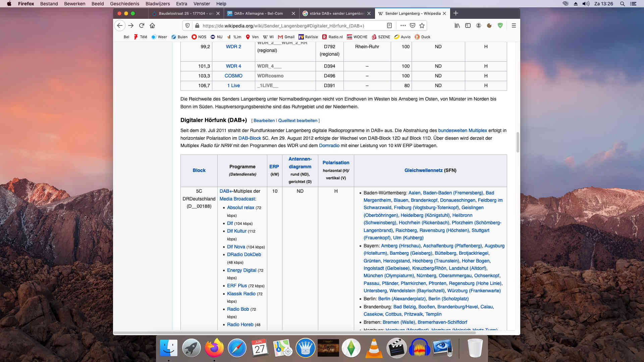The width and height of the screenshot is (644, 362).
Task: Reload the current Wikipedia page
Action: (142, 25)
